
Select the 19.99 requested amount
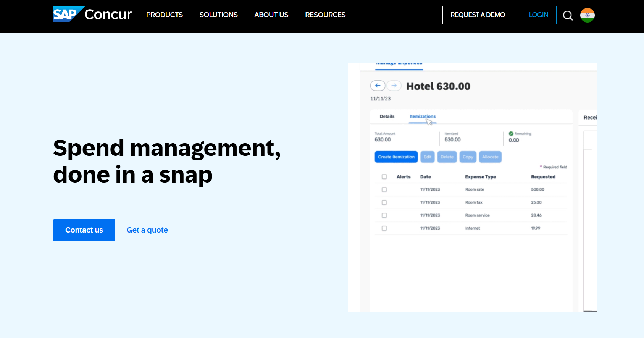coord(536,228)
